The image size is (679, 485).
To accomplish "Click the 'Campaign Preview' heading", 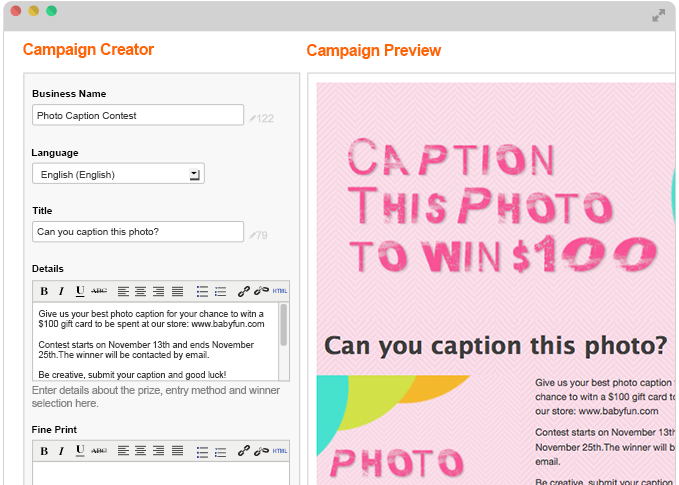I will pos(374,51).
